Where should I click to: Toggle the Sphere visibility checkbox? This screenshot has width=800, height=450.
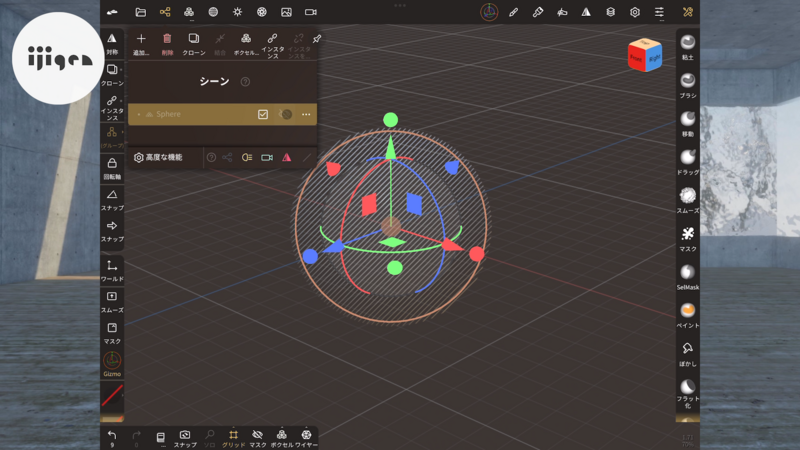263,114
